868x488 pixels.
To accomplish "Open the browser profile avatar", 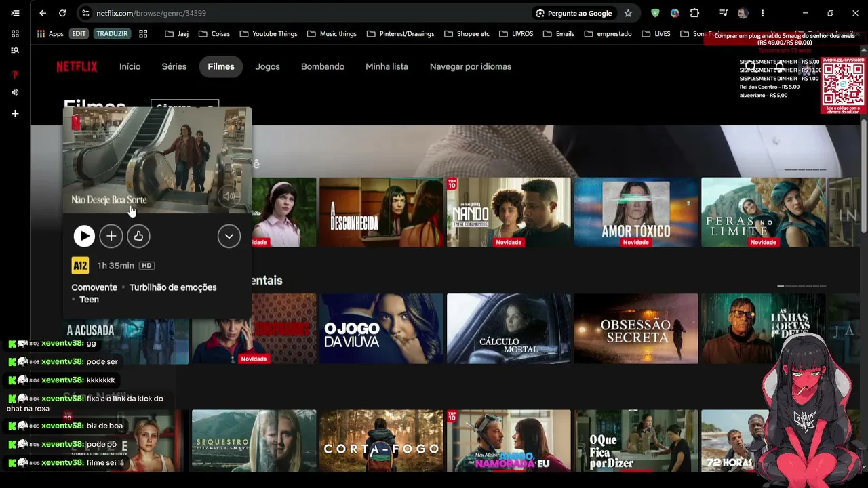I will click(743, 13).
